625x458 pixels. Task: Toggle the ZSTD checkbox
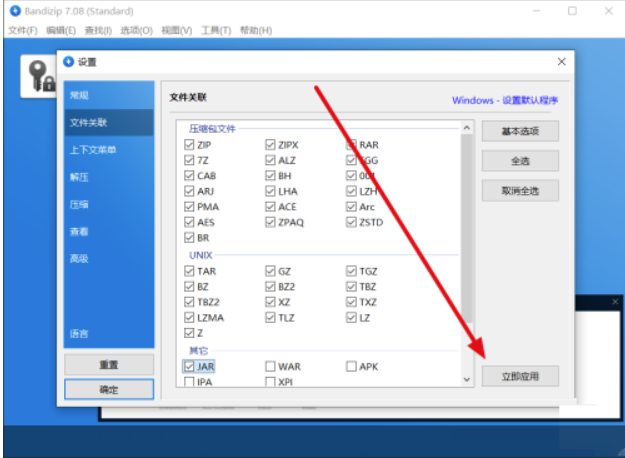(x=351, y=222)
